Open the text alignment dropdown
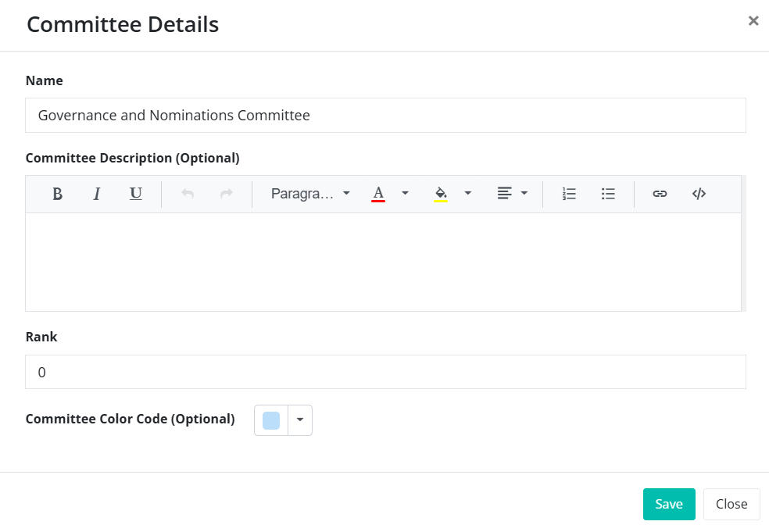This screenshot has width=769, height=532. tap(513, 194)
